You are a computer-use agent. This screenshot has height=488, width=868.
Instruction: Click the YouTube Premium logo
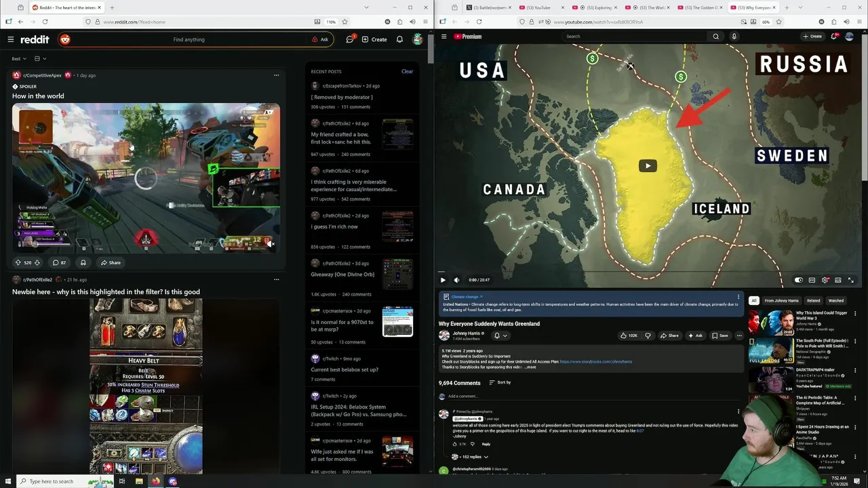[468, 37]
